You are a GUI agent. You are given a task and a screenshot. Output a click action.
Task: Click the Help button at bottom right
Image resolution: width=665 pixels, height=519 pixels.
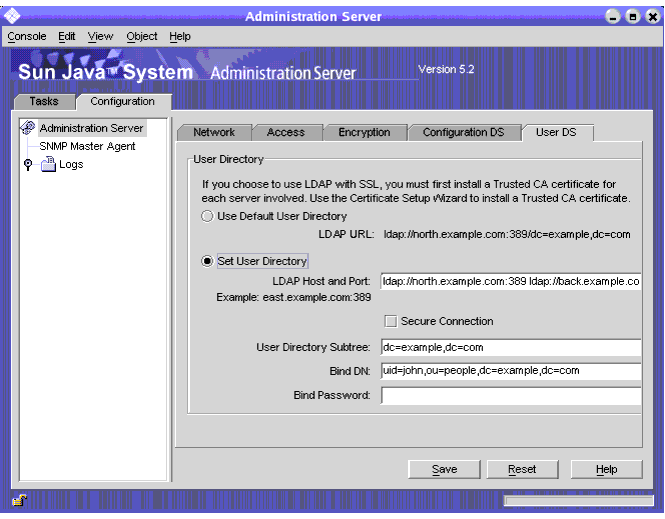pos(606,469)
